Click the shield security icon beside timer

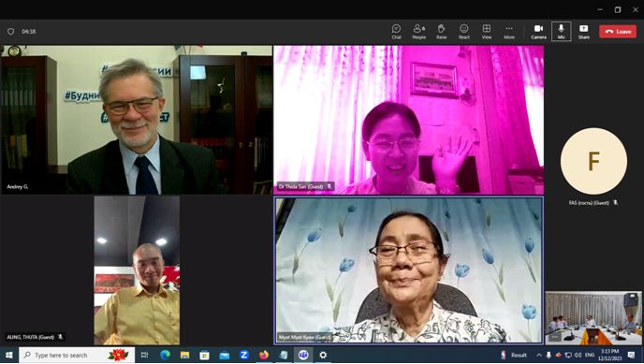tap(10, 32)
